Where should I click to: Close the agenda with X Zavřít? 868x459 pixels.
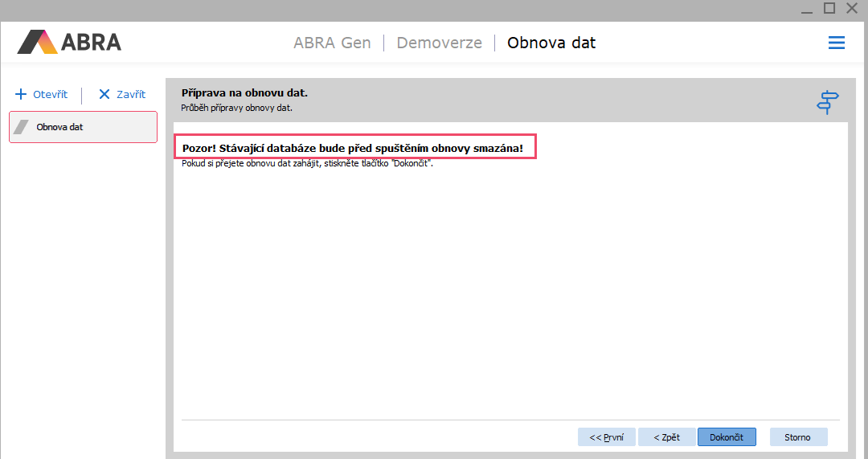pos(122,94)
